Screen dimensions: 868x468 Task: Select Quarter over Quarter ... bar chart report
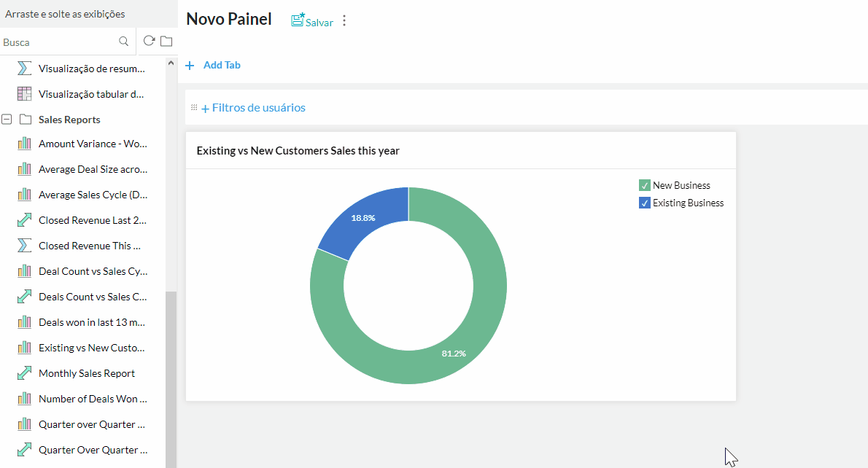(x=92, y=424)
